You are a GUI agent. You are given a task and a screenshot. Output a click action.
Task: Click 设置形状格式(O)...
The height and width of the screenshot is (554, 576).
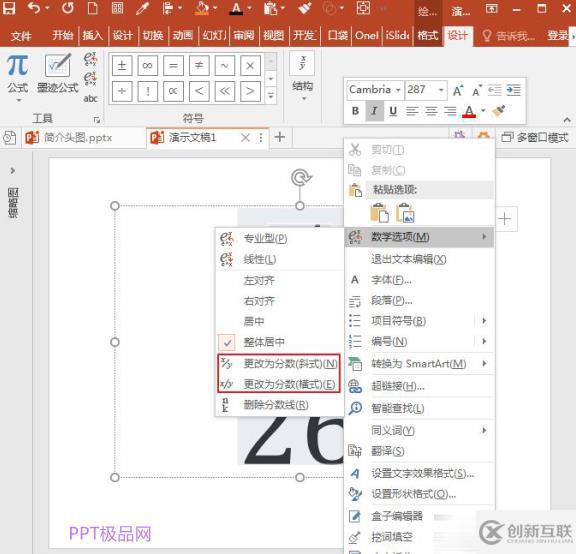[420, 494]
